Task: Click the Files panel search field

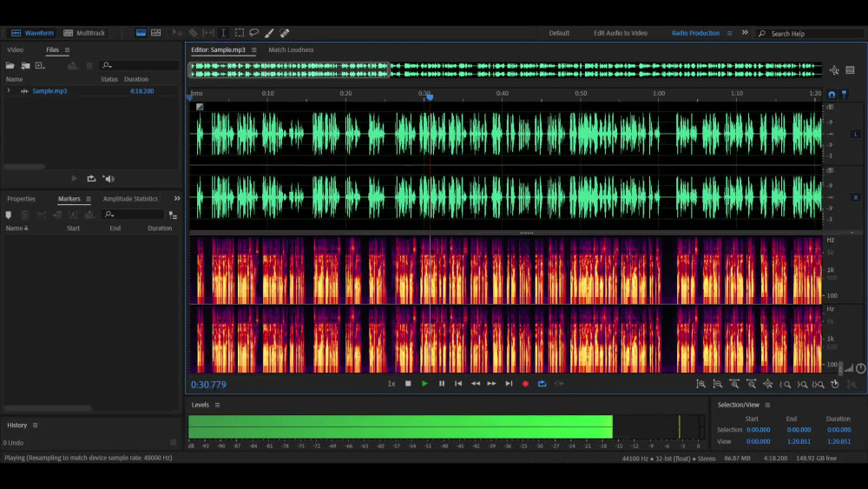Action: pos(141,65)
